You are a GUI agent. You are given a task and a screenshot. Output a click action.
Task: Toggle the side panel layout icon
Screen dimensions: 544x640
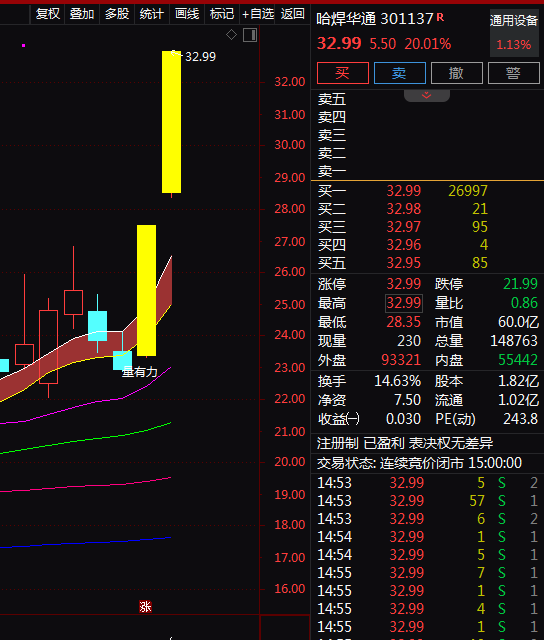tap(250, 35)
